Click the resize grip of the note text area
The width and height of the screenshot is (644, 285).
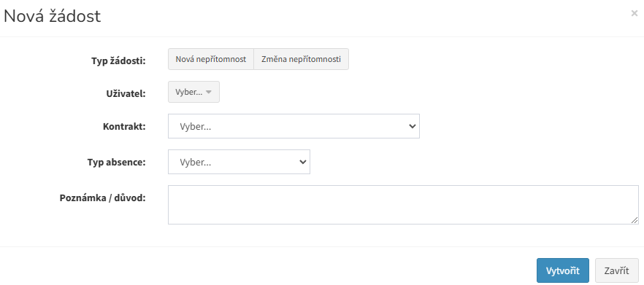(x=635, y=221)
